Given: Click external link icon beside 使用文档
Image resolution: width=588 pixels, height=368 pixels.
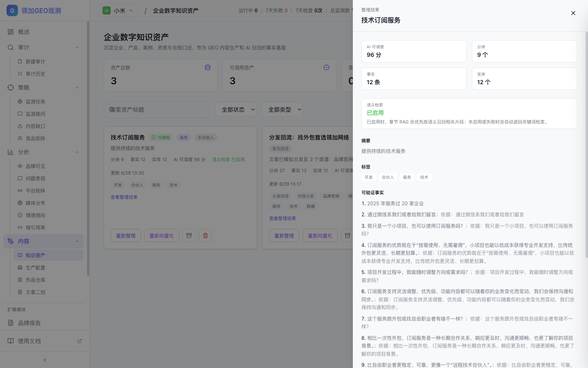Looking at the screenshot, I should tap(80, 341).
